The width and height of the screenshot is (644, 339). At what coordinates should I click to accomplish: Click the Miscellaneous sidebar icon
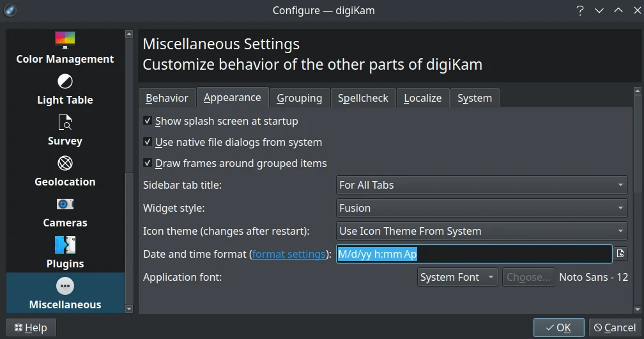click(65, 293)
